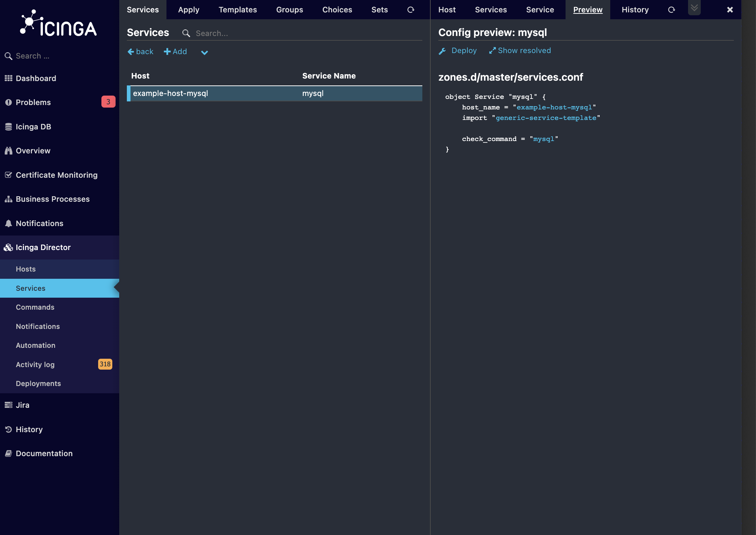
Task: Click the Business Processes sitemap icon
Action: (x=8, y=199)
